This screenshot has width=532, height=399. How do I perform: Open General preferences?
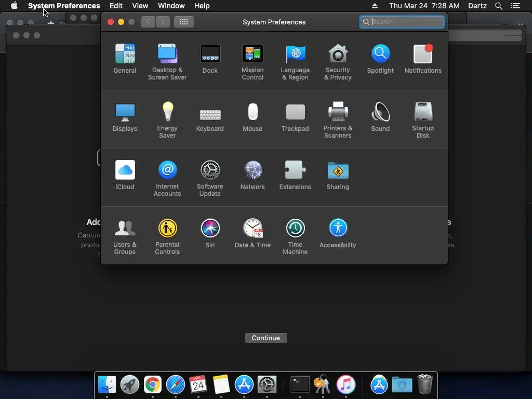[125, 59]
